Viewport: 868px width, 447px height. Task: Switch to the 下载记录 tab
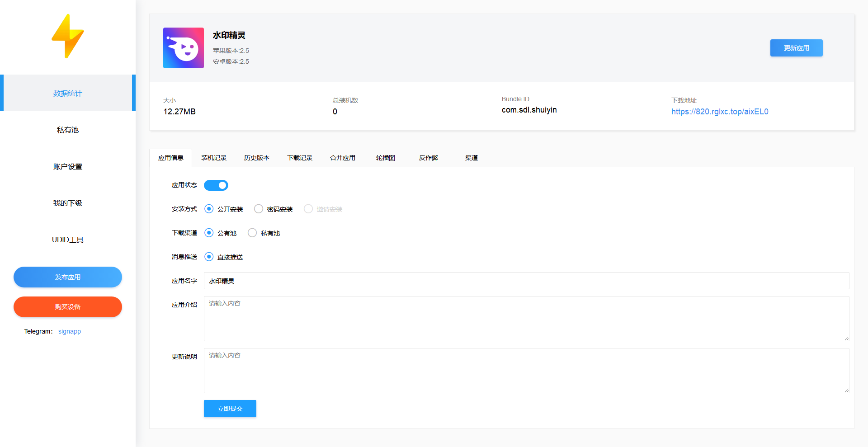point(300,158)
